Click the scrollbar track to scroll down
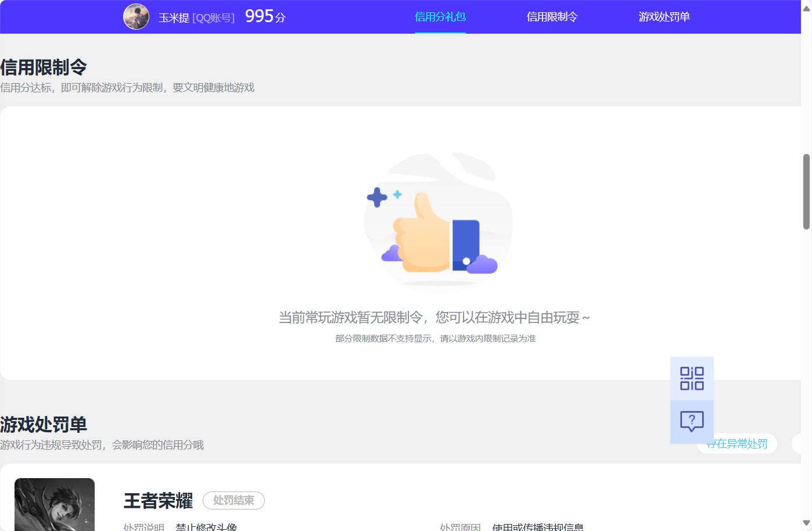Image resolution: width=812 pixels, height=531 pixels. (x=807, y=349)
